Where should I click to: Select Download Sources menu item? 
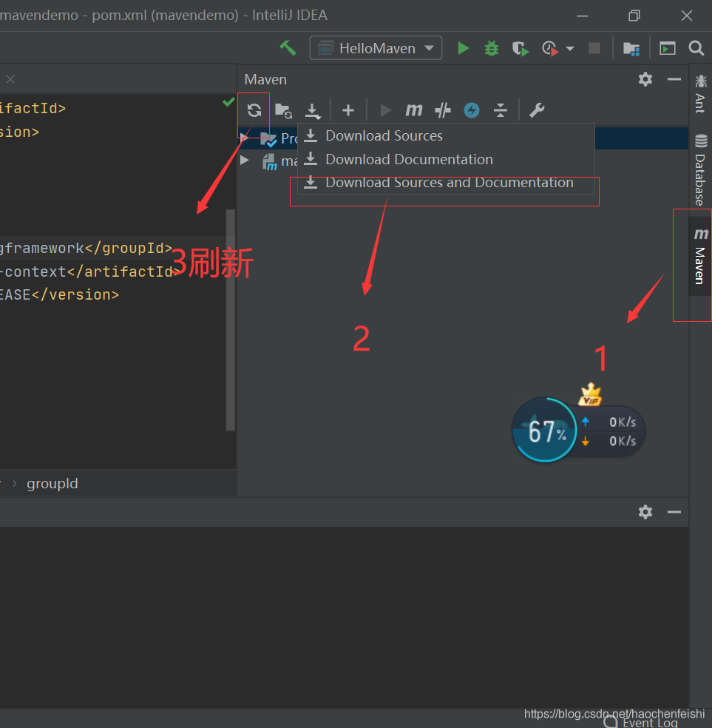tap(446, 136)
